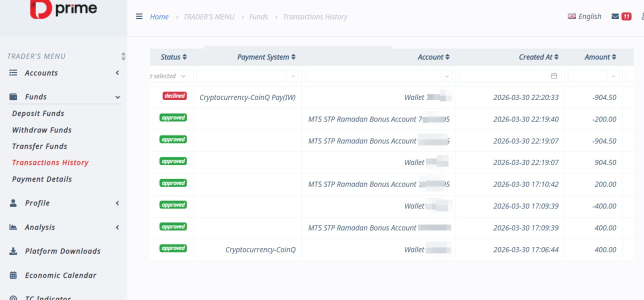
Task: Click the hamburger menu icon
Action: (139, 16)
